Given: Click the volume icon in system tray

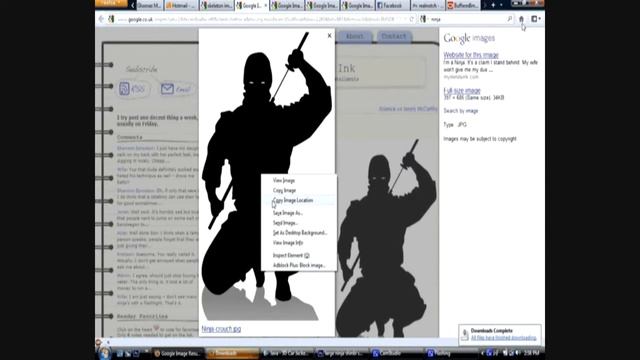Looking at the screenshot, I should coord(518,353).
